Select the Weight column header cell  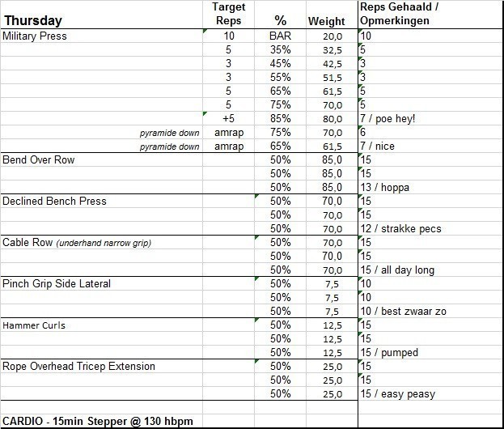pos(326,21)
